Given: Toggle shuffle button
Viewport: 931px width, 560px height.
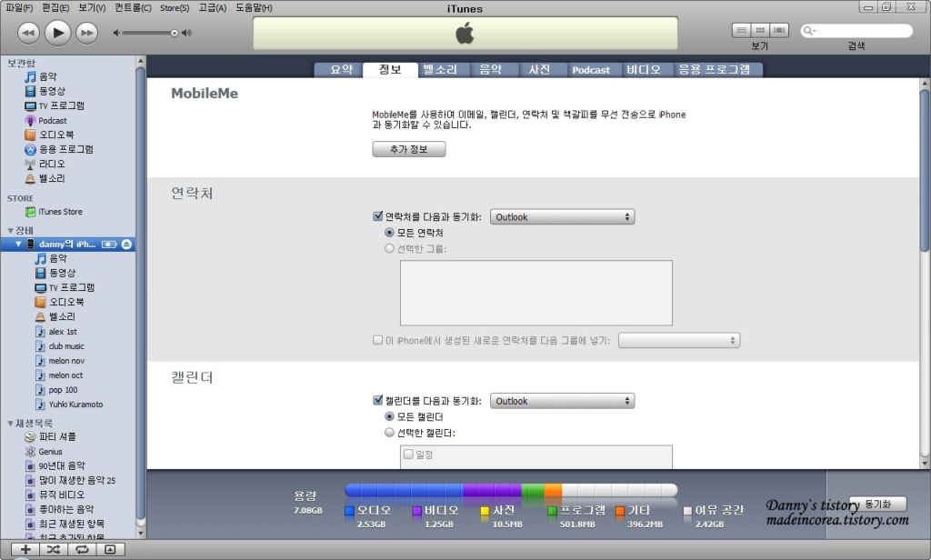Looking at the screenshot, I should [54, 549].
